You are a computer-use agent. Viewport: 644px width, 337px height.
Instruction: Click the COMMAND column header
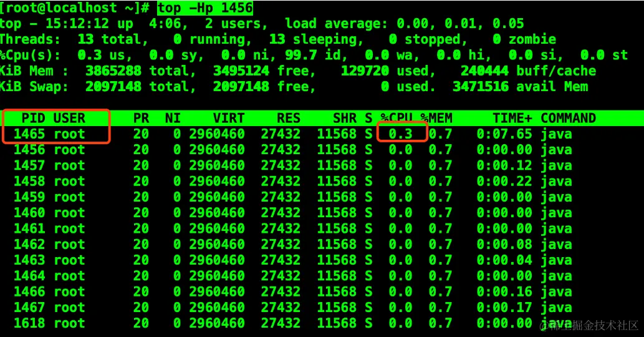pyautogui.click(x=568, y=119)
